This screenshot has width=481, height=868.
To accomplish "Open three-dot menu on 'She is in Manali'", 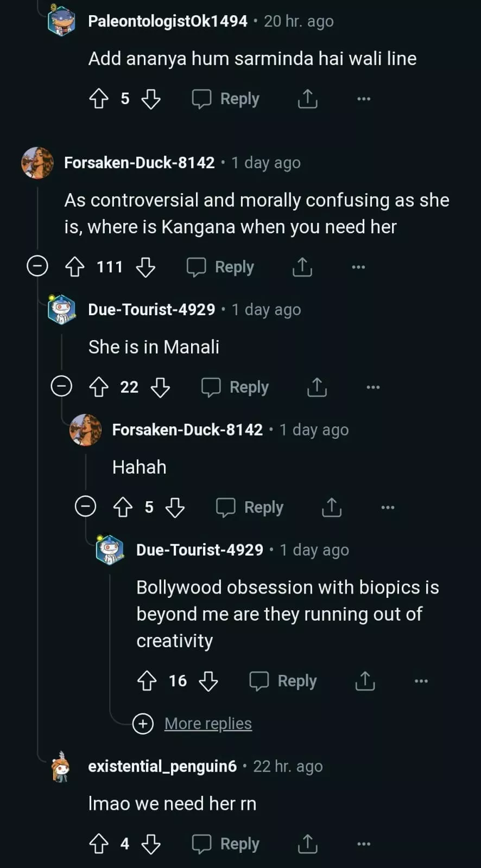I will click(373, 387).
